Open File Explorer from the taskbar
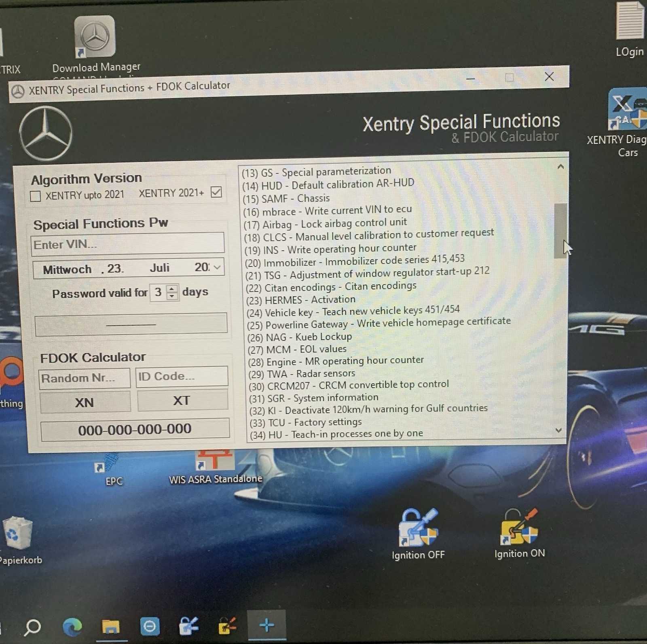Screen dimensions: 647x644 coord(110,627)
